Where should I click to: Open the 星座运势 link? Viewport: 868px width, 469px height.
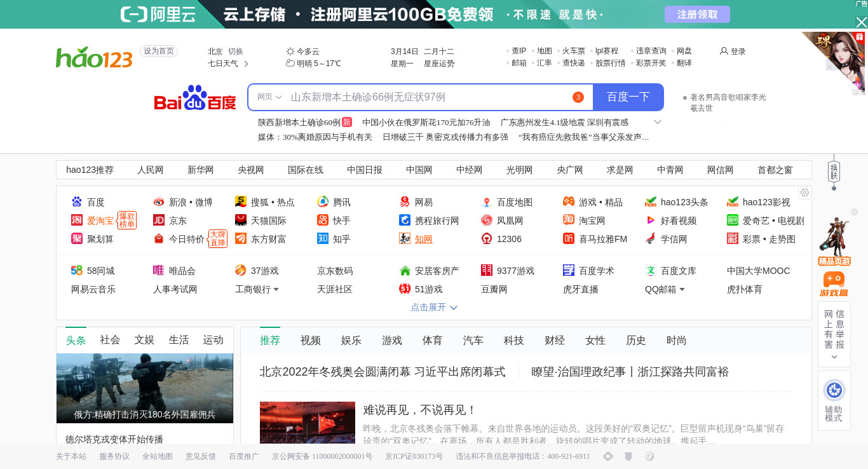[x=439, y=64]
